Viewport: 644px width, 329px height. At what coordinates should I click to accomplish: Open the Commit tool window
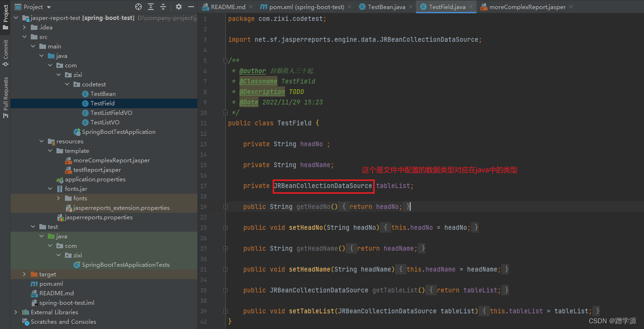[5, 52]
